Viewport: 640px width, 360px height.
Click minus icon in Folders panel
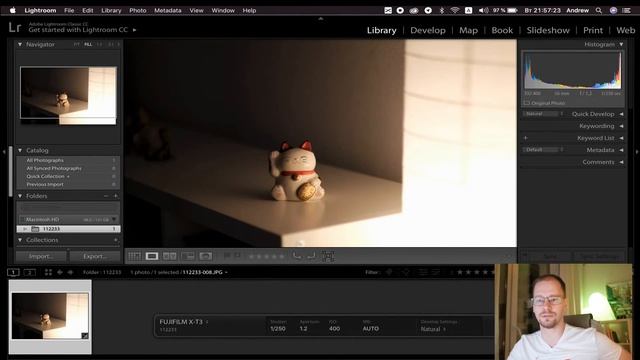[106, 196]
